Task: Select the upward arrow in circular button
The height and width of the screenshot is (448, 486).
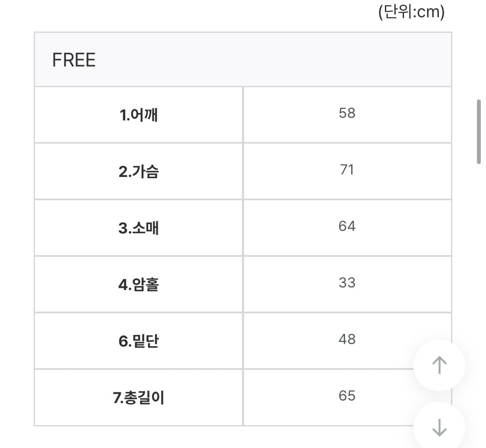Action: (x=438, y=365)
